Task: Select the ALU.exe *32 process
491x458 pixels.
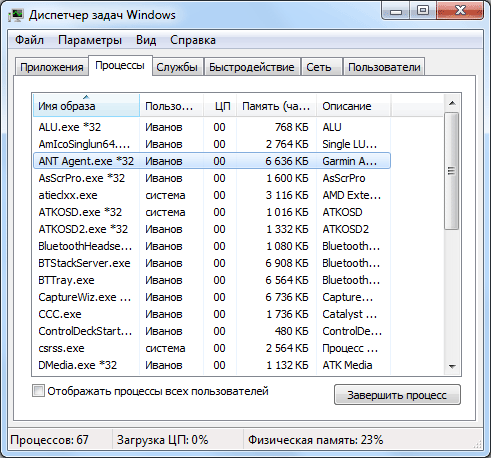Action: tap(212, 127)
